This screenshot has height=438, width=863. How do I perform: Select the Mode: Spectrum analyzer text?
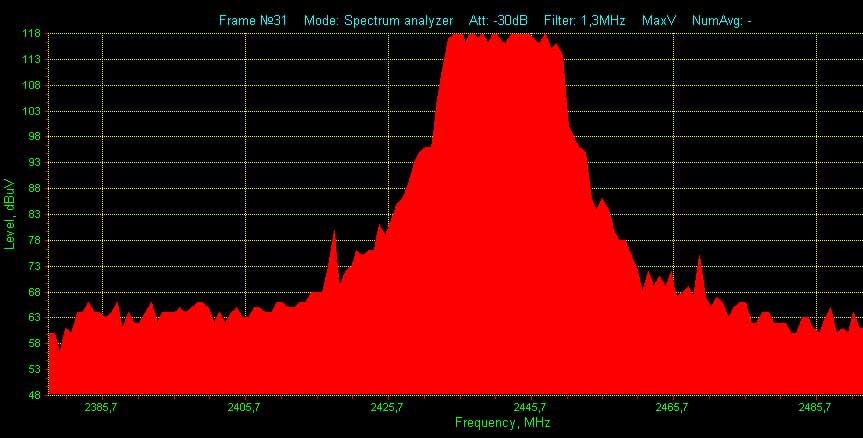click(x=378, y=20)
